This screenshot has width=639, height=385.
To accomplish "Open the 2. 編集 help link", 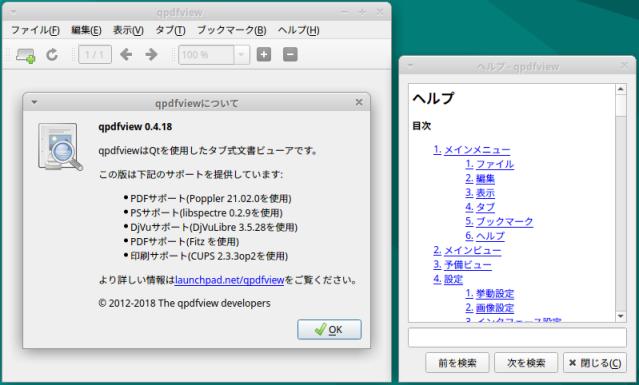I will pyautogui.click(x=480, y=178).
